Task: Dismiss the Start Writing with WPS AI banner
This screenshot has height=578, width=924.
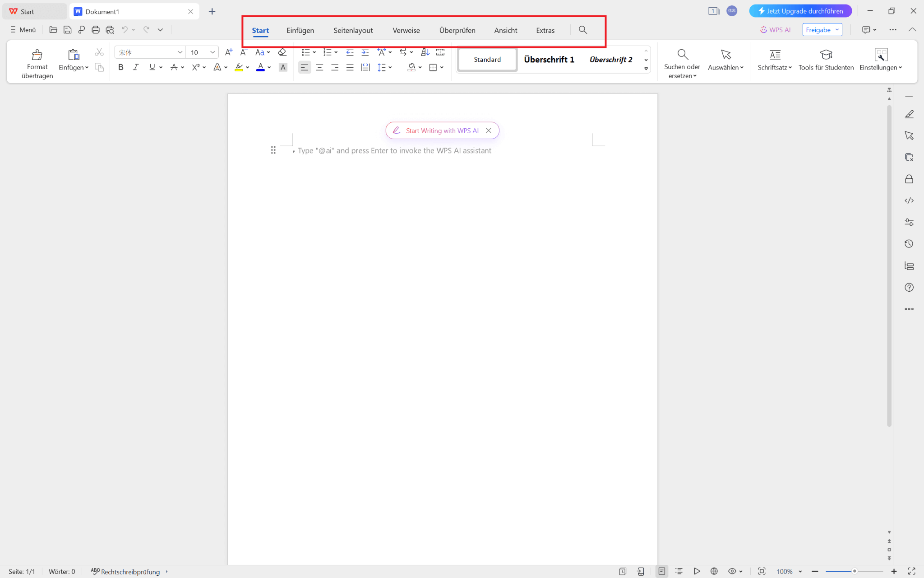Action: click(x=489, y=131)
